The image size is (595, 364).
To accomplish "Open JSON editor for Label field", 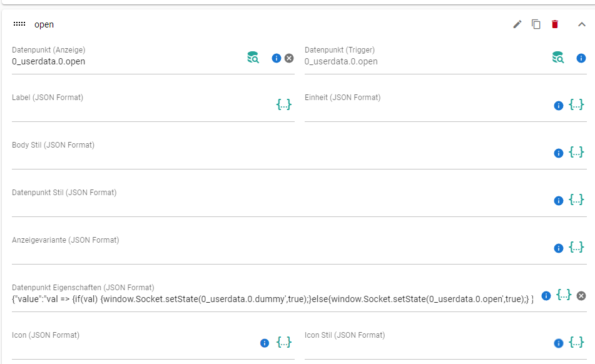I will pos(284,104).
